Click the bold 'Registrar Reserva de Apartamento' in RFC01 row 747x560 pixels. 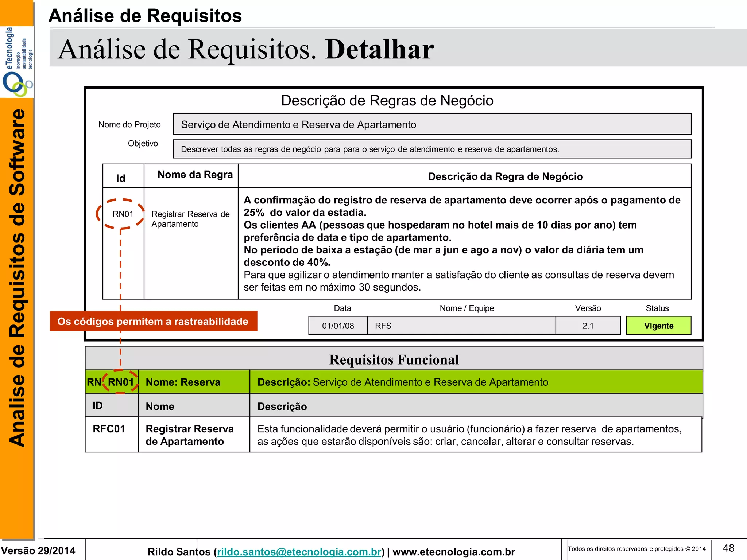pyautogui.click(x=190, y=435)
